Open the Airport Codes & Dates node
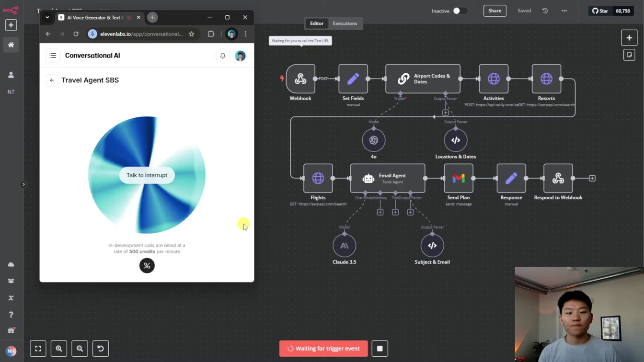This screenshot has width=644, height=362. (x=423, y=79)
